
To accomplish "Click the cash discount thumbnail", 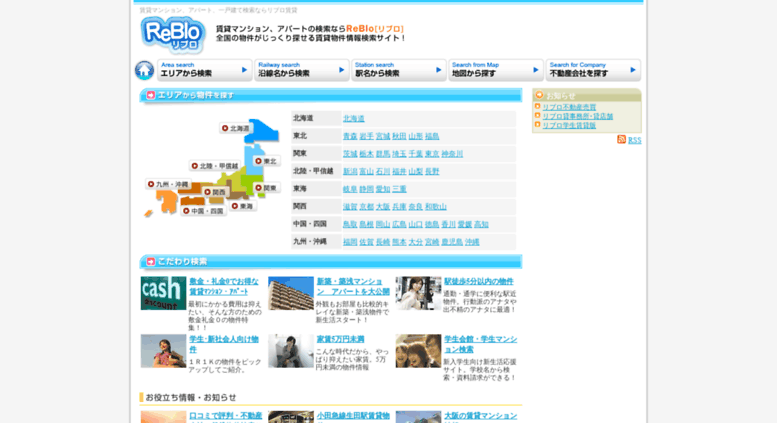I will click(x=163, y=293).
